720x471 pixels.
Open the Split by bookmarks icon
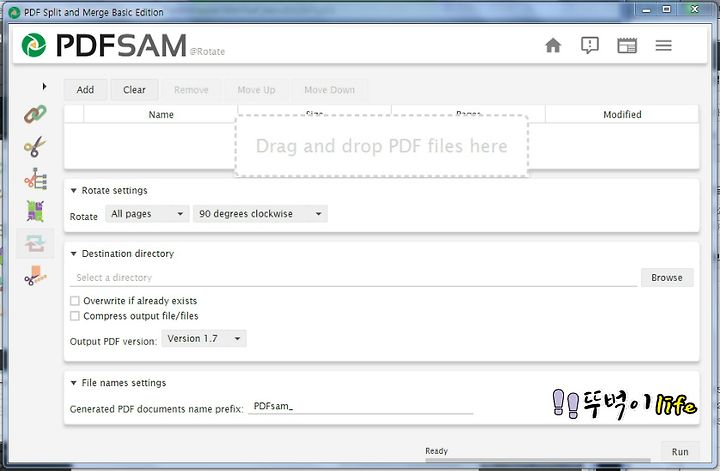[36, 179]
